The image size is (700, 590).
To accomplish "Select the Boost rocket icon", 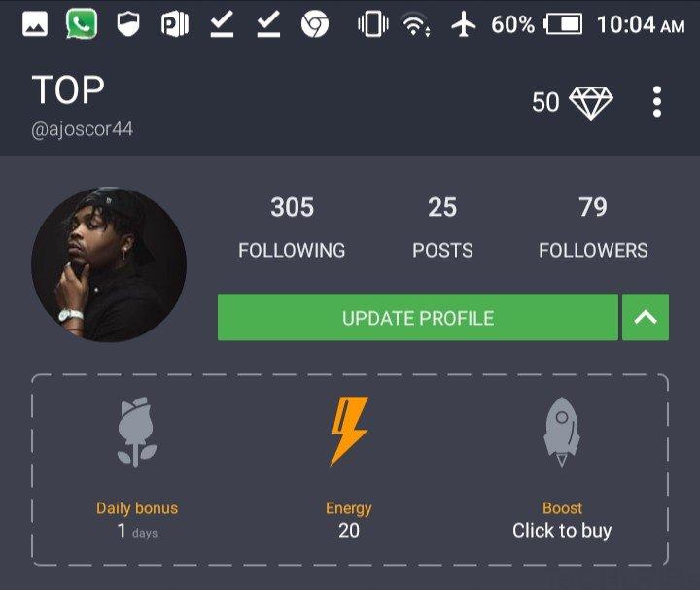I will [562, 432].
